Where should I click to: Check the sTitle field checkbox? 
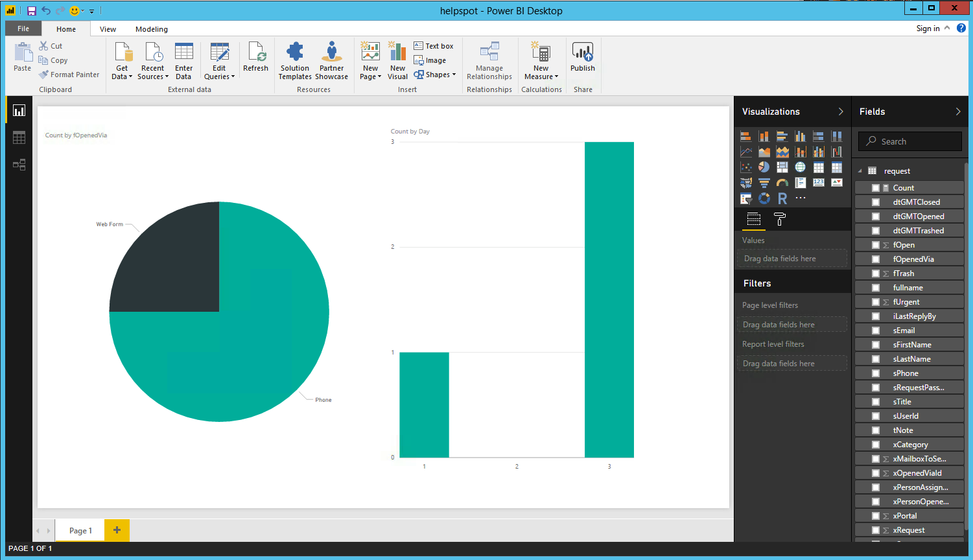pos(876,402)
